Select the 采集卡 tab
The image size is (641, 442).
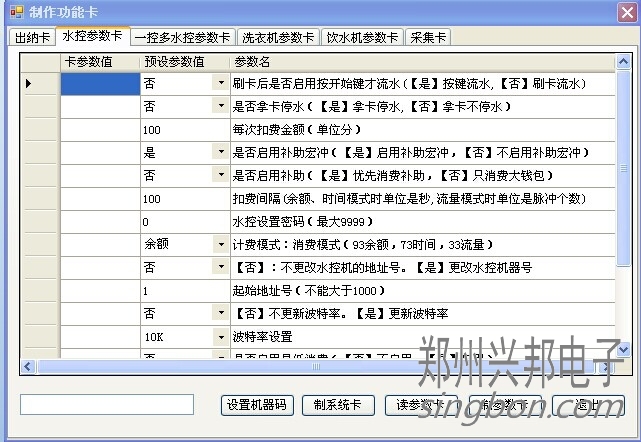(x=428, y=38)
